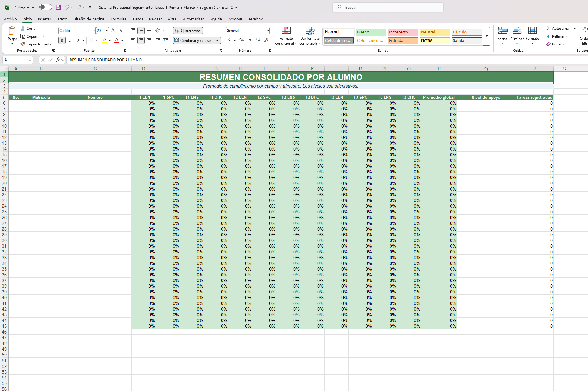
Task: Increase font size with the larger A icon
Action: [x=113, y=30]
